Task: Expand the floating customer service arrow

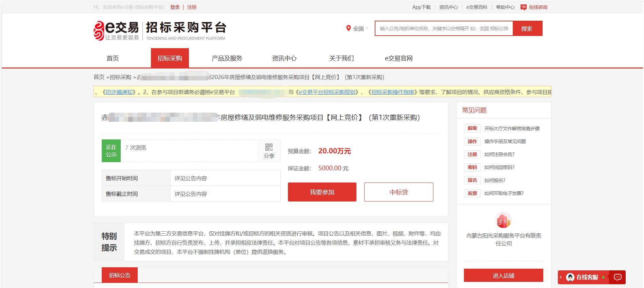Action: point(561,277)
